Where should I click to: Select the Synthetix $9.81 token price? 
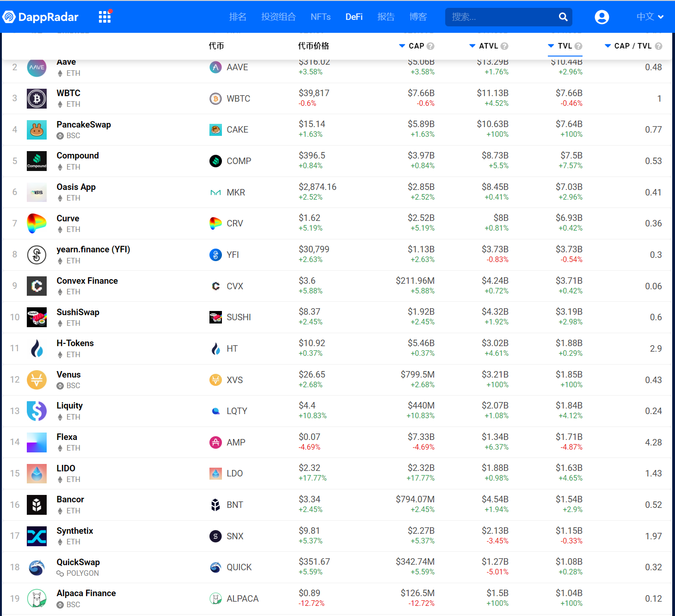coord(309,531)
